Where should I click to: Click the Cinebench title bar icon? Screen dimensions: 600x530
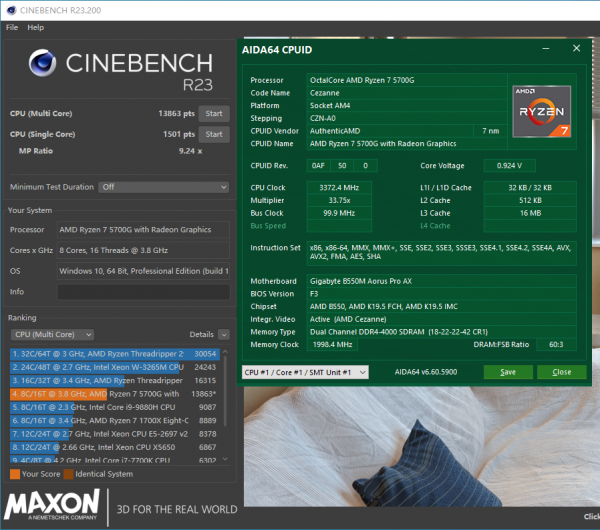click(11, 10)
